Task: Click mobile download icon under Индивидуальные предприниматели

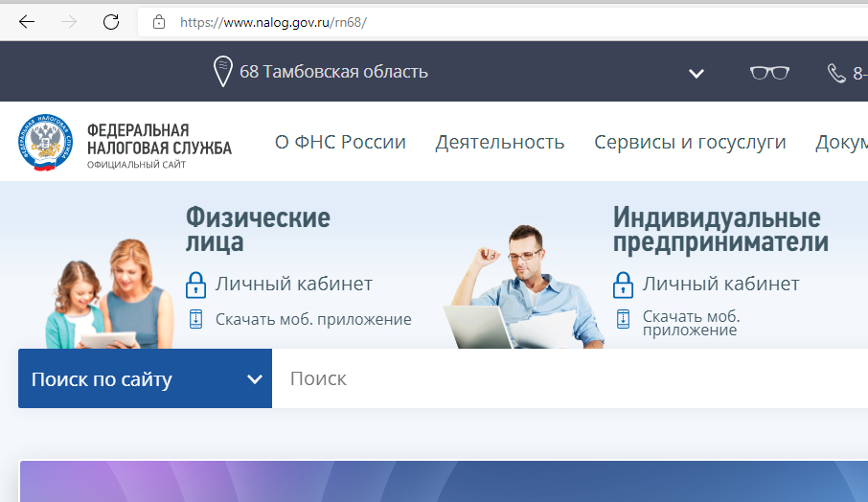Action: click(x=624, y=319)
